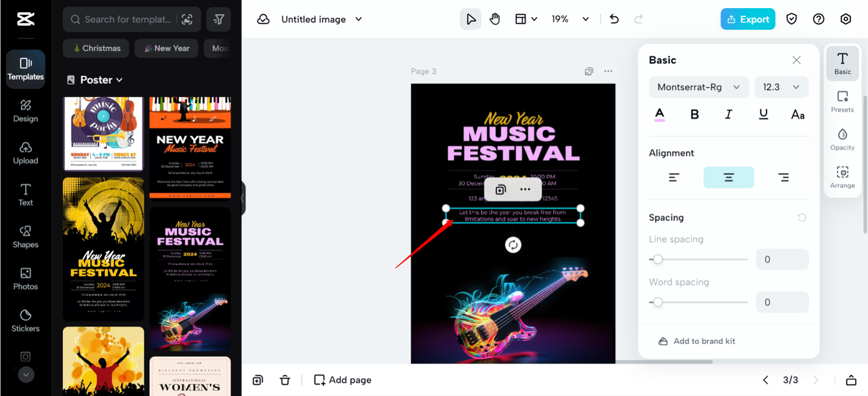Toggle bold formatting

click(694, 114)
